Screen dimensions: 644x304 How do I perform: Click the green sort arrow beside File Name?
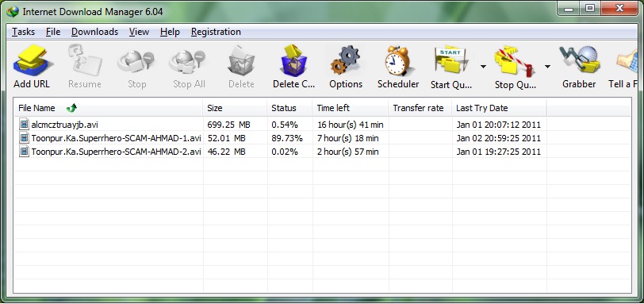[x=71, y=108]
